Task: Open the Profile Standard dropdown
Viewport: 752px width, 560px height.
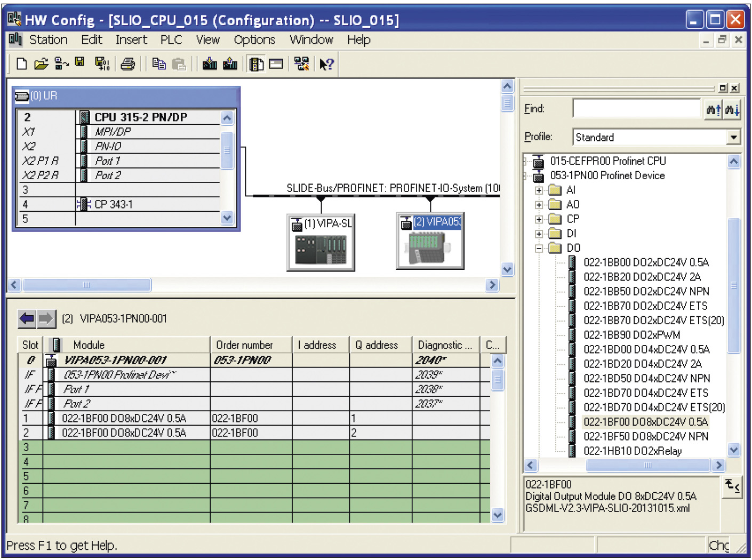Action: 734,137
